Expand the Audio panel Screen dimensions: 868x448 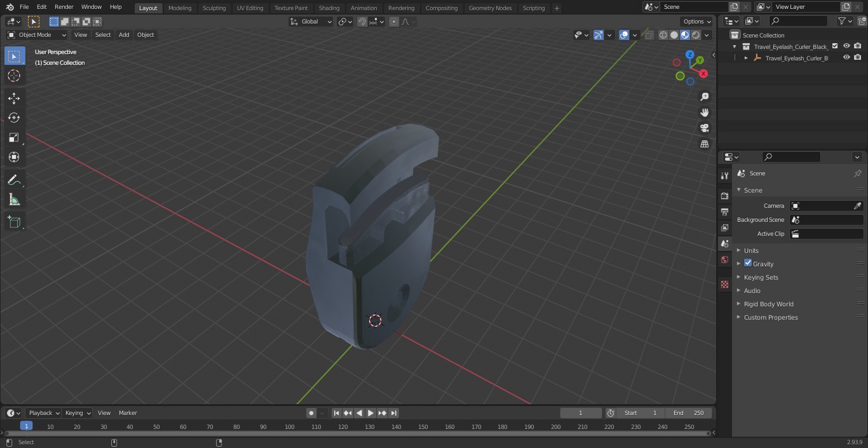tap(752, 290)
